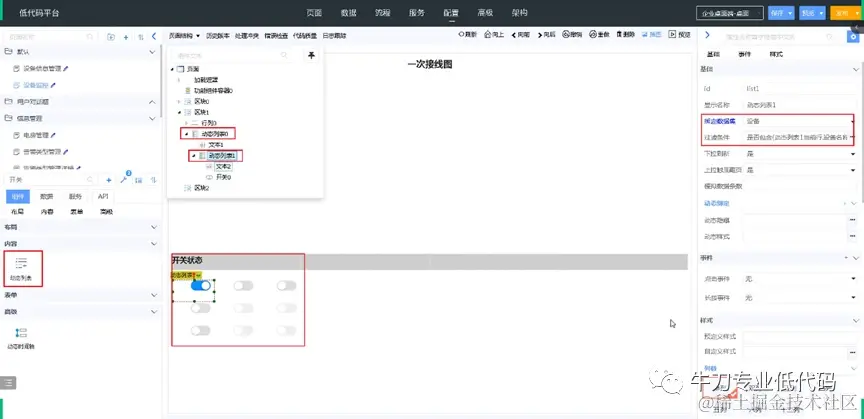The height and width of the screenshot is (419, 864).
Task: Click the 向后 toolbar arrow icon
Action: [539, 34]
